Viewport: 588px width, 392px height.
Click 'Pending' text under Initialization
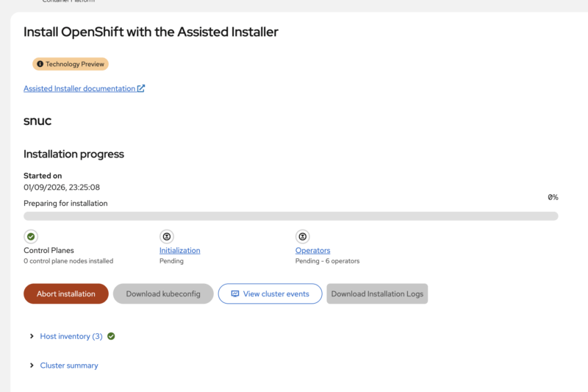(171, 260)
